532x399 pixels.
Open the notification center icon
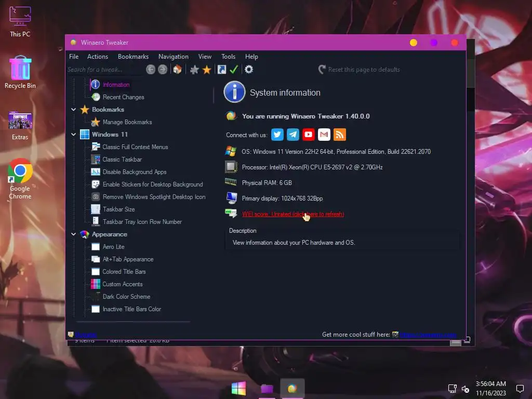pyautogui.click(x=520, y=389)
